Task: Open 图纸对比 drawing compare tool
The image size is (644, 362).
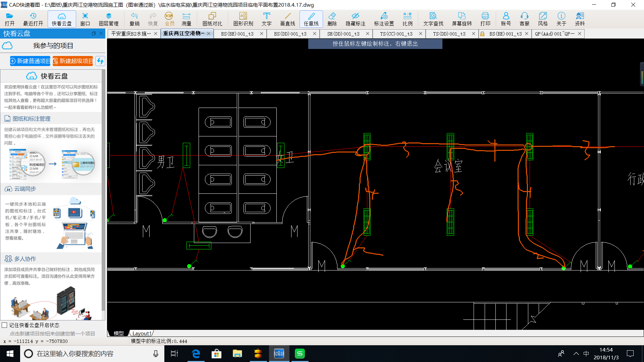Action: [x=212, y=19]
